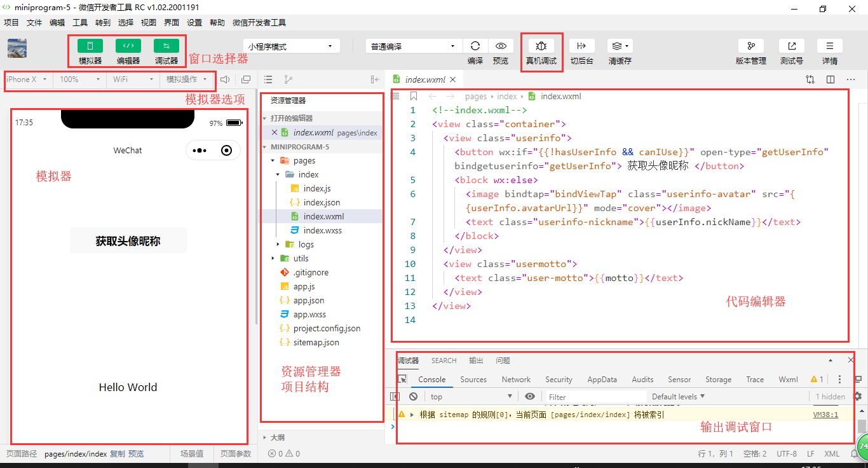Start 真机调试 remote debugging
This screenshot has width=868, height=468.
(x=541, y=46)
